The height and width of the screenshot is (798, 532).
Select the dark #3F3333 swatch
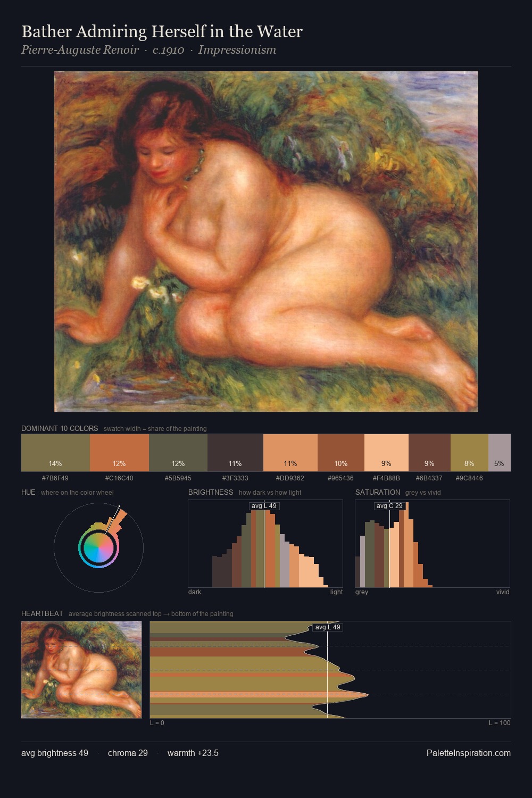tap(235, 453)
